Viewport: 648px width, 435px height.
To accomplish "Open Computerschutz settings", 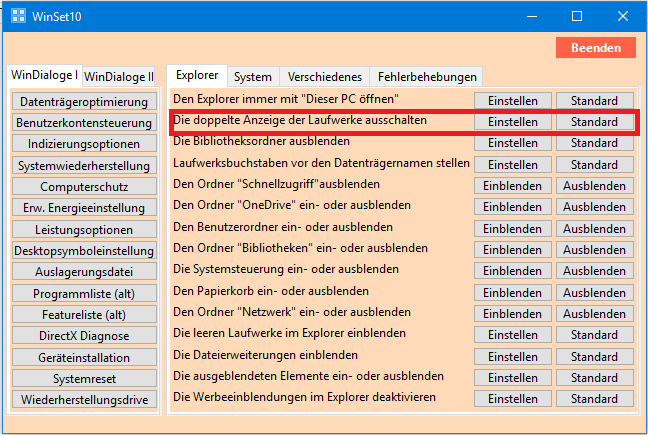I will point(84,187).
